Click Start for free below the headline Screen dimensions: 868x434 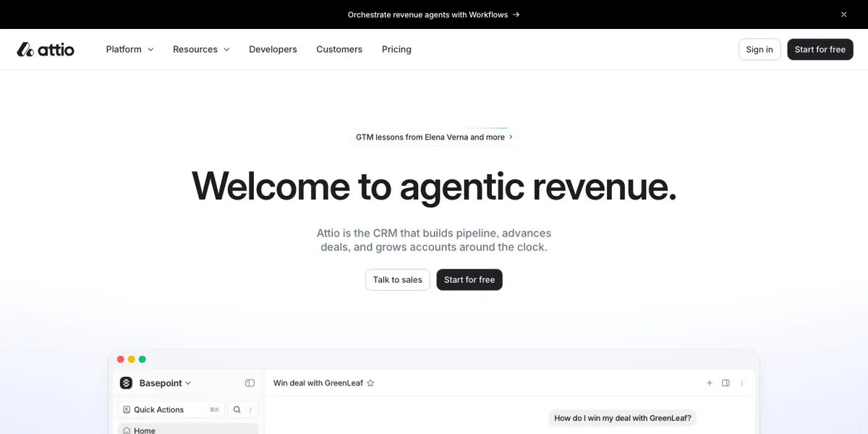pos(469,280)
